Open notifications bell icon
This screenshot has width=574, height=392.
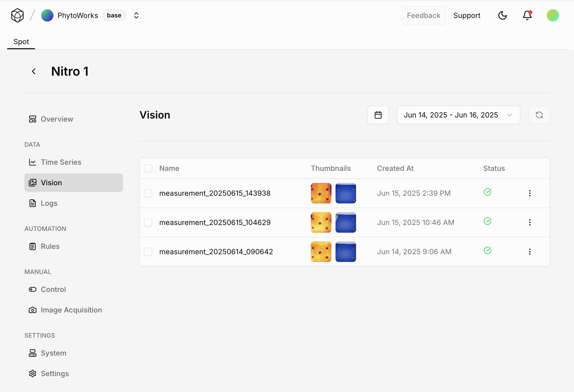527,15
